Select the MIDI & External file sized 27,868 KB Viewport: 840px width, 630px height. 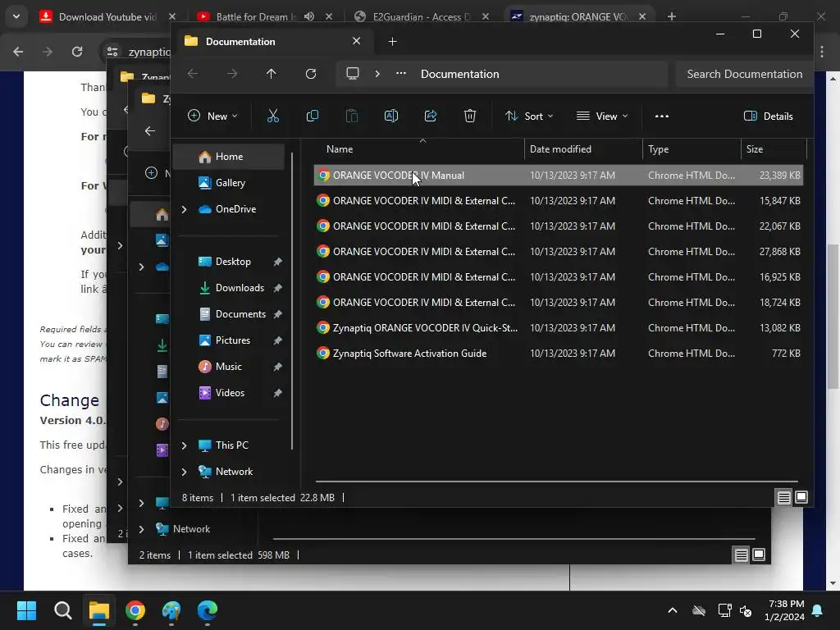558,251
